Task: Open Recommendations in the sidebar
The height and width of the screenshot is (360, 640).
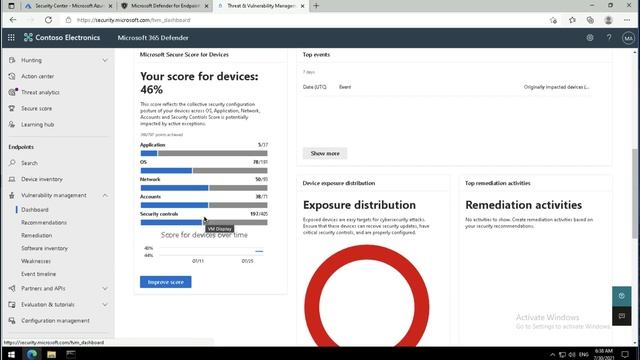Action: coord(44,222)
